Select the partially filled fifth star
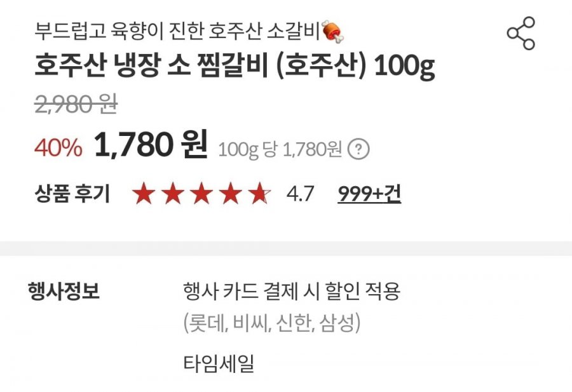 pyautogui.click(x=259, y=193)
